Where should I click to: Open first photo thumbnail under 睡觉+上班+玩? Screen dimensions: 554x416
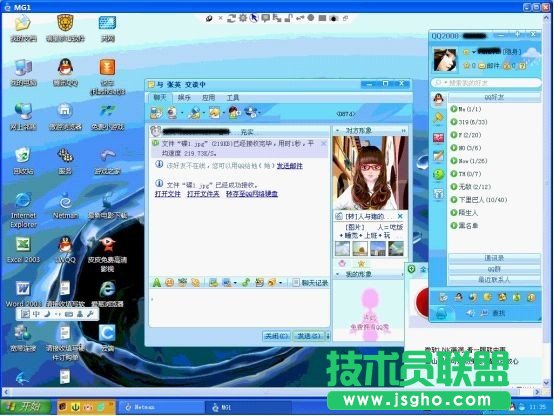(342, 248)
